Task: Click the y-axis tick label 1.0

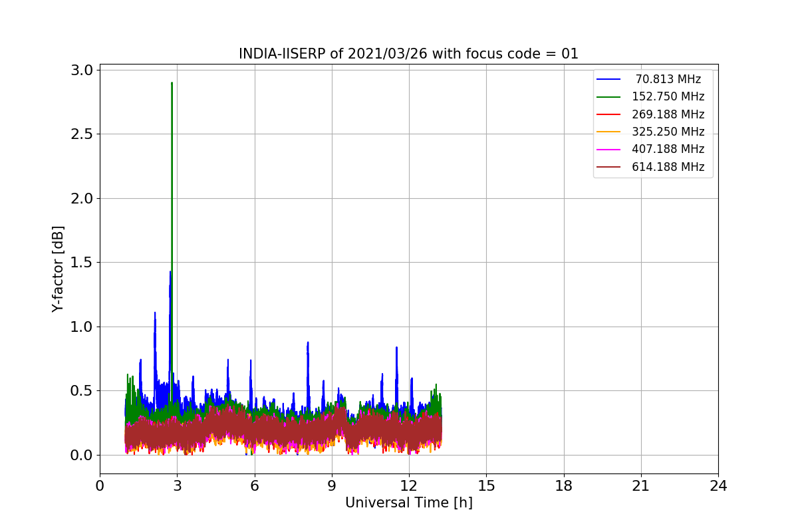Action: (x=80, y=327)
